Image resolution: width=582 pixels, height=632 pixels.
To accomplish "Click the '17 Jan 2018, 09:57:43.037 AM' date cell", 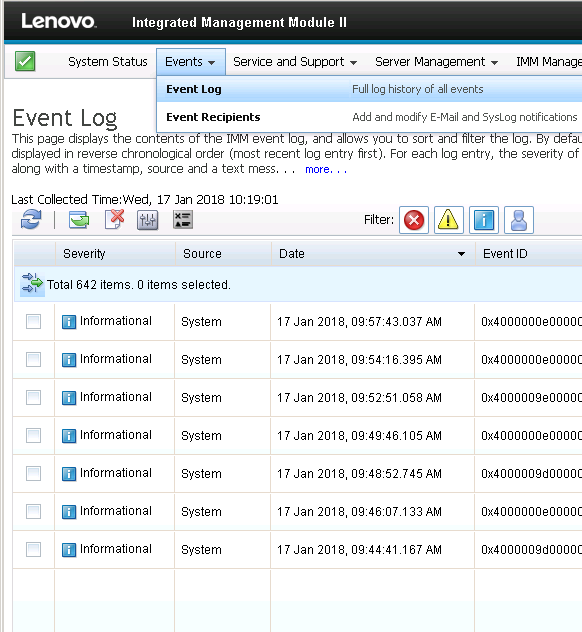I will point(360,322).
